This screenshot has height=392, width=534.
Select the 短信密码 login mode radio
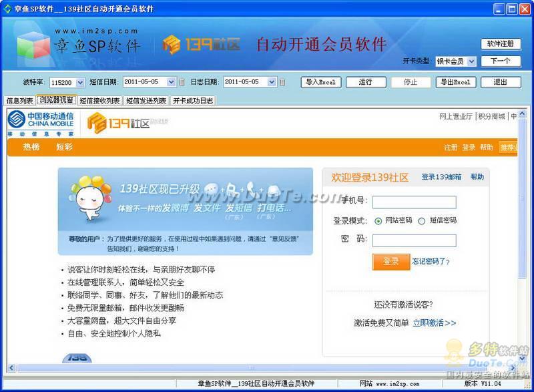tap(422, 221)
